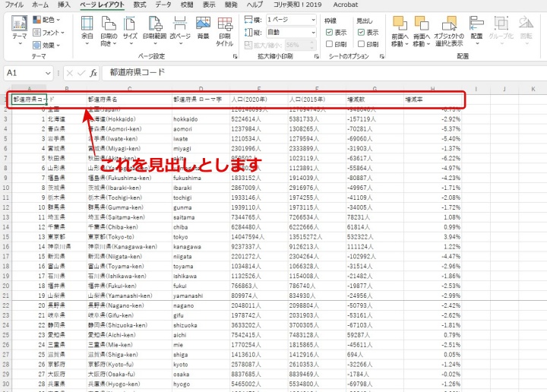Screen dimensions: 547x392
Task: Open 拡大縮小印刷 dialog launcher
Action: click(317, 56)
